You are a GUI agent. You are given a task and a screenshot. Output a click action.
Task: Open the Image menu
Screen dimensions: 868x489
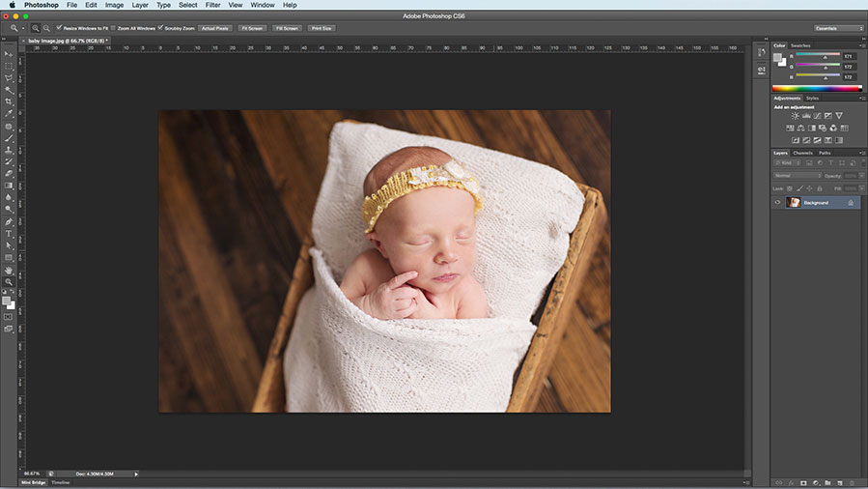[114, 5]
